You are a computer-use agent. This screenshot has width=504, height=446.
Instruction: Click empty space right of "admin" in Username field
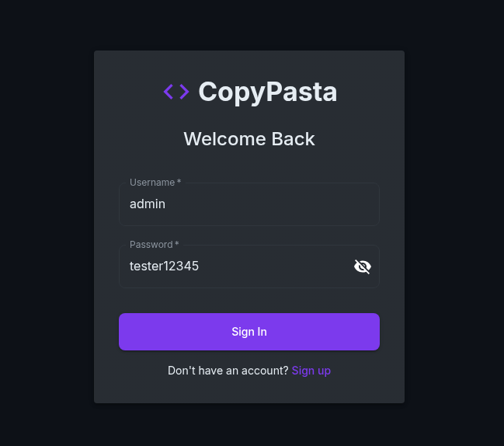[x=295, y=204]
